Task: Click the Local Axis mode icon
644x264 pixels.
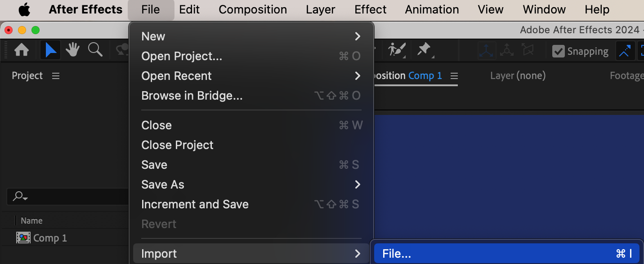Action: pos(486,51)
